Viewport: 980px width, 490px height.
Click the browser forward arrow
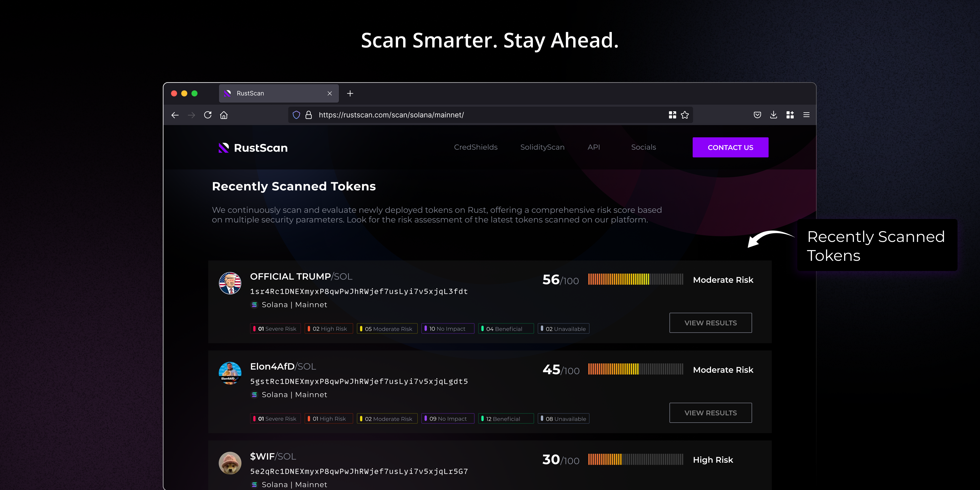point(191,115)
